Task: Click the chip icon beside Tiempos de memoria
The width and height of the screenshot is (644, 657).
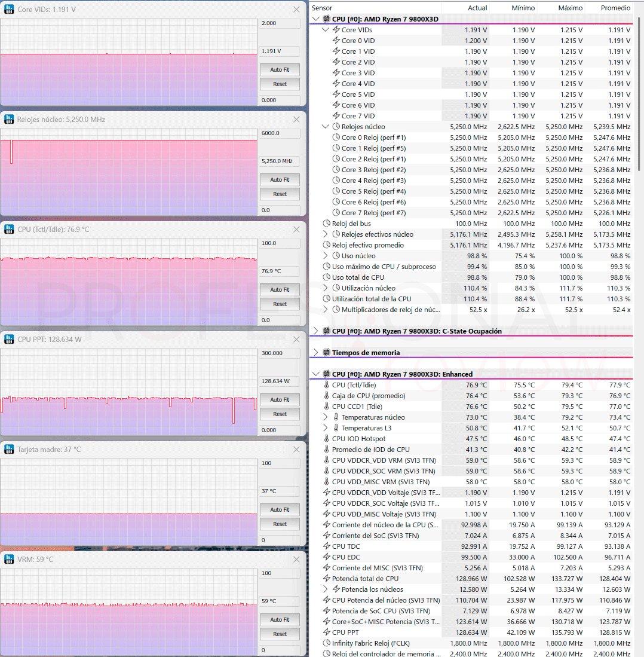Action: (327, 352)
